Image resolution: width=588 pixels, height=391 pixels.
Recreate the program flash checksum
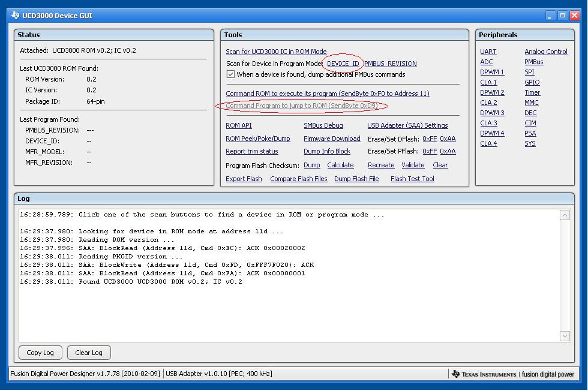381,166
